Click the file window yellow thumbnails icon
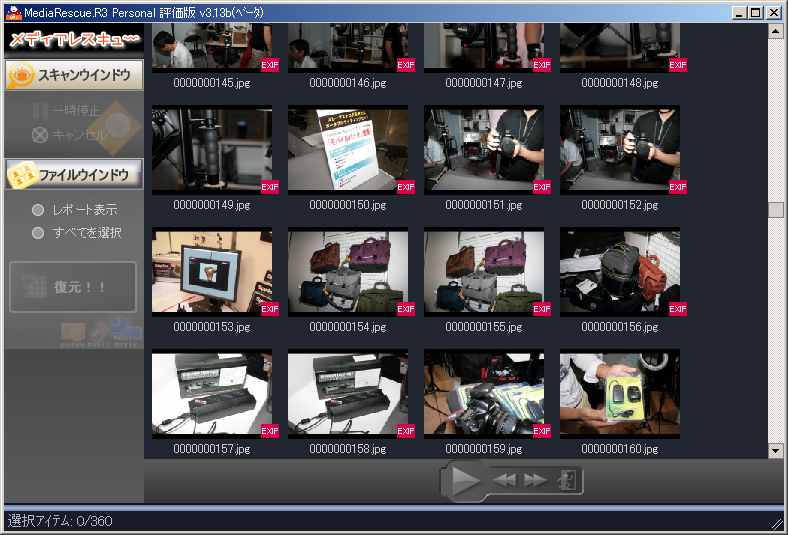The width and height of the screenshot is (788, 535). pyautogui.click(x=22, y=174)
